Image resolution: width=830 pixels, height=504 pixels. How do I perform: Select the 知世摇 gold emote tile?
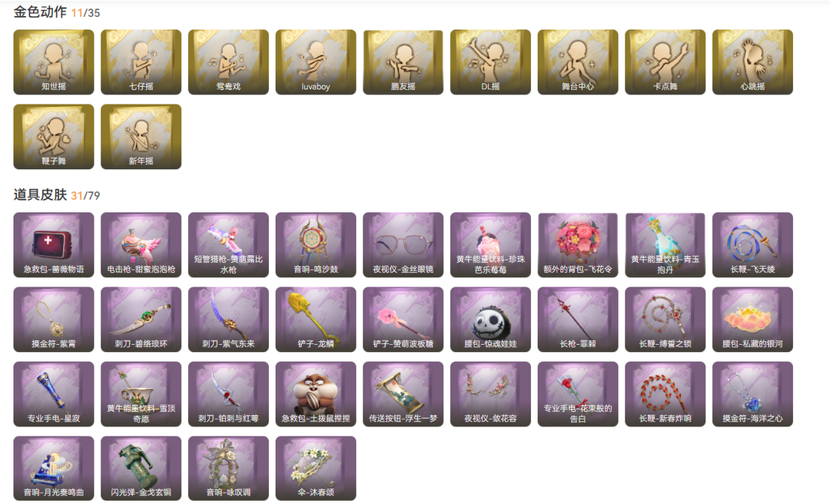click(x=54, y=62)
